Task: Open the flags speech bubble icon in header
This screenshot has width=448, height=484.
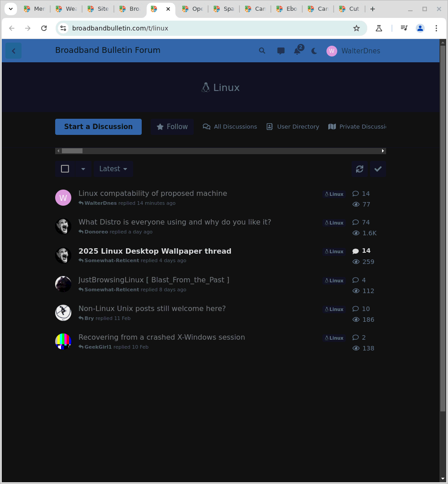Action: tap(281, 51)
